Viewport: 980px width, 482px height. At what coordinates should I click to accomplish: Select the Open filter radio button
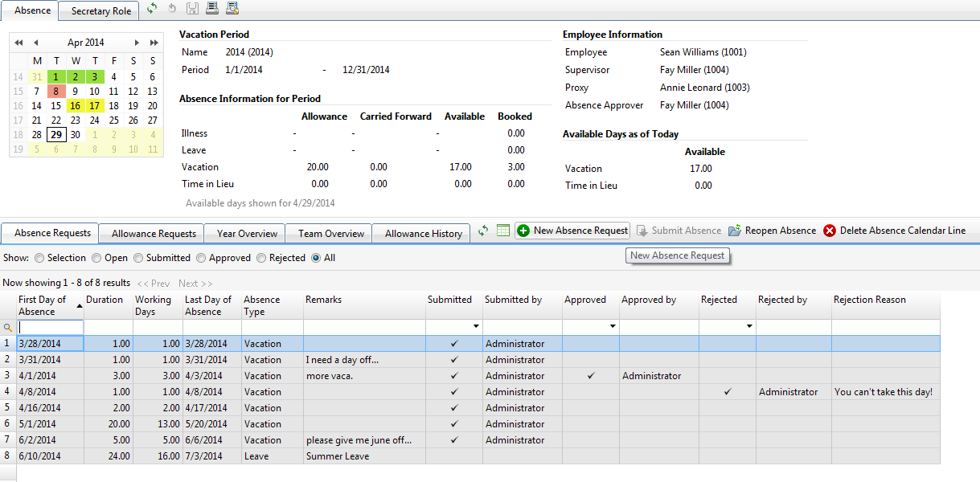point(96,258)
